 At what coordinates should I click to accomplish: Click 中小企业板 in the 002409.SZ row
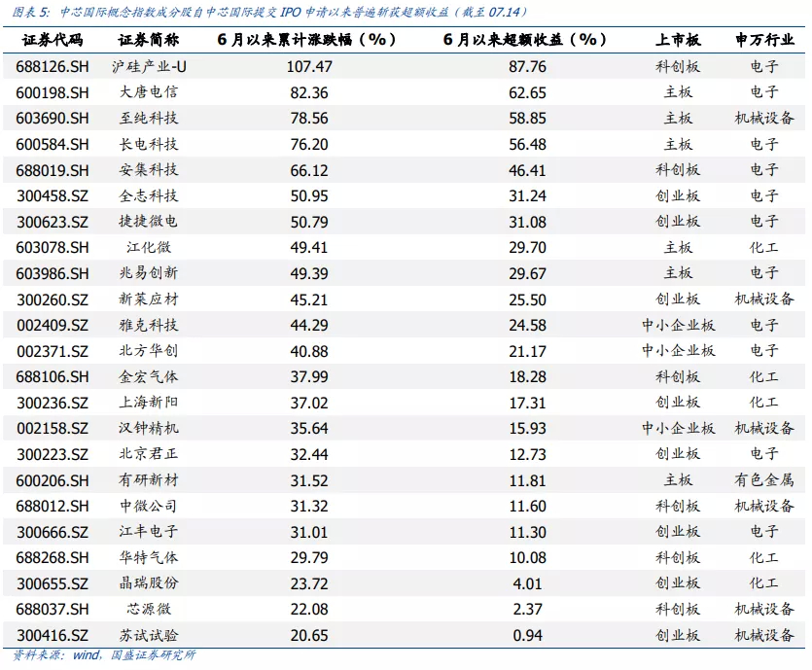pyautogui.click(x=679, y=325)
